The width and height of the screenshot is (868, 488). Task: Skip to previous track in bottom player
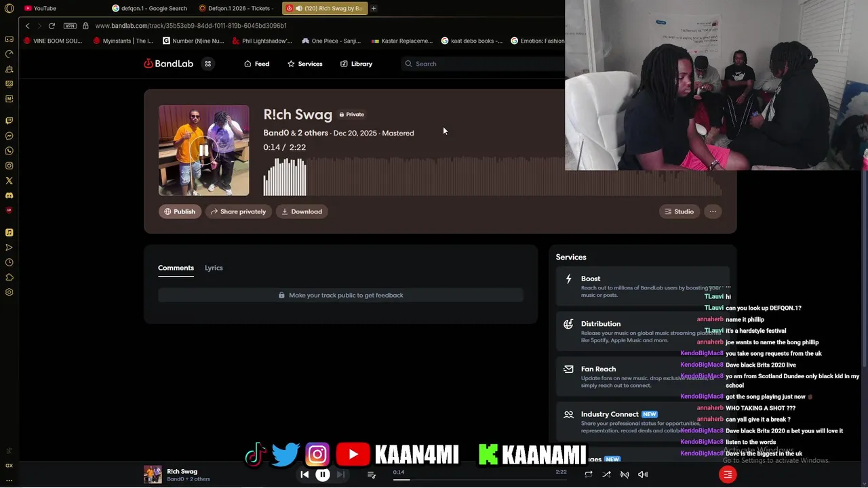tap(304, 474)
